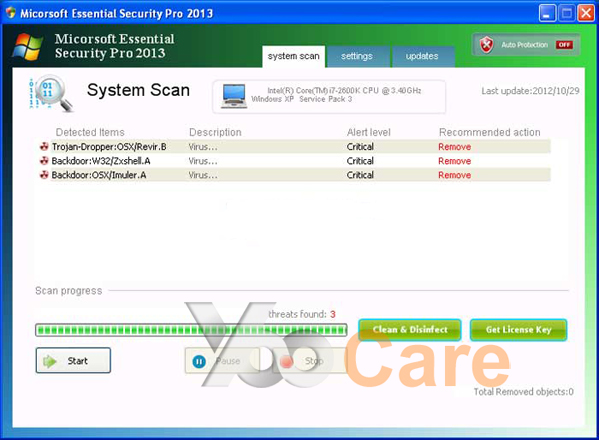This screenshot has height=440, width=599.
Task: Click the Get License Key button
Action: pyautogui.click(x=518, y=330)
